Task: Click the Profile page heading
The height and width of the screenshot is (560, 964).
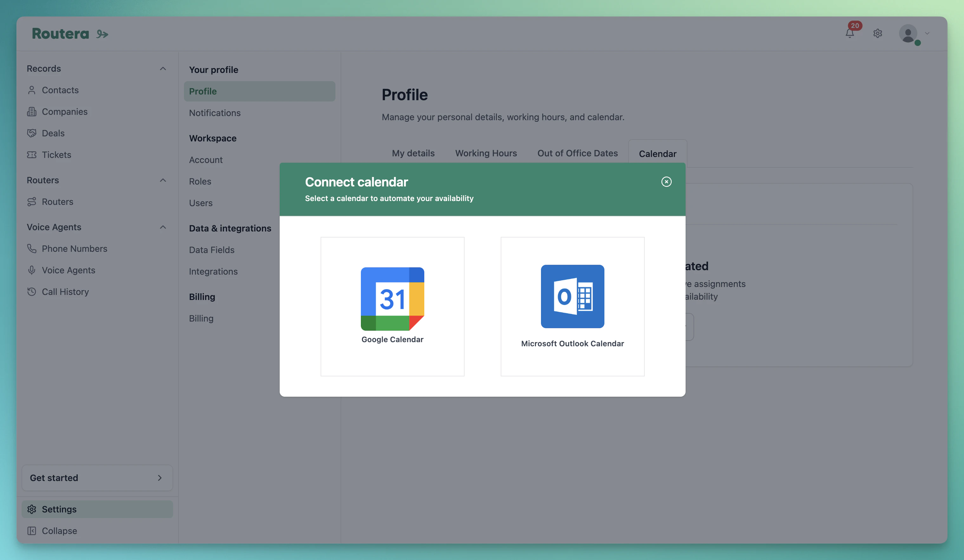Action: (405, 94)
